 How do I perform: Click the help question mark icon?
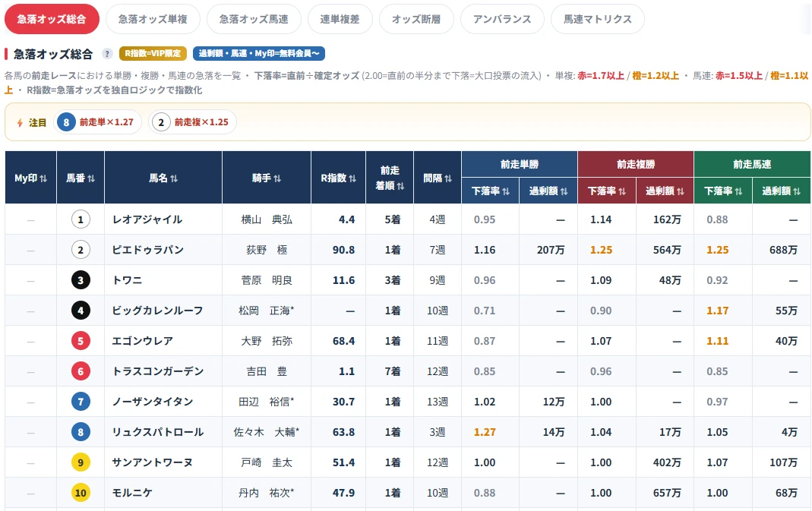(x=107, y=53)
